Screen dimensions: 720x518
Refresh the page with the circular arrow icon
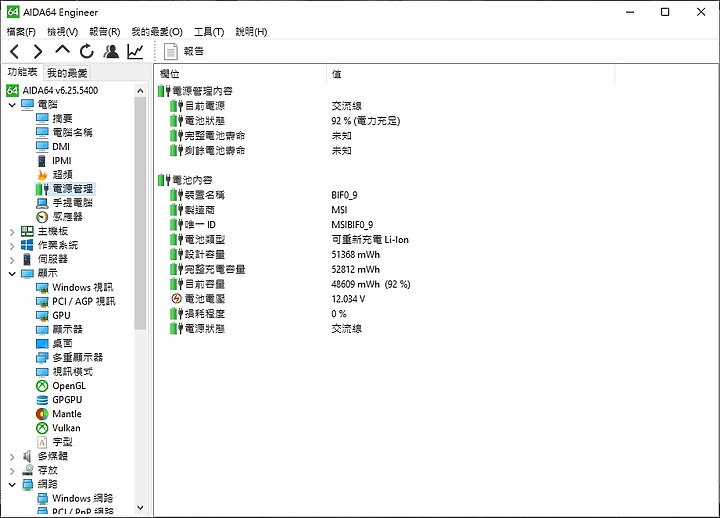(x=86, y=51)
